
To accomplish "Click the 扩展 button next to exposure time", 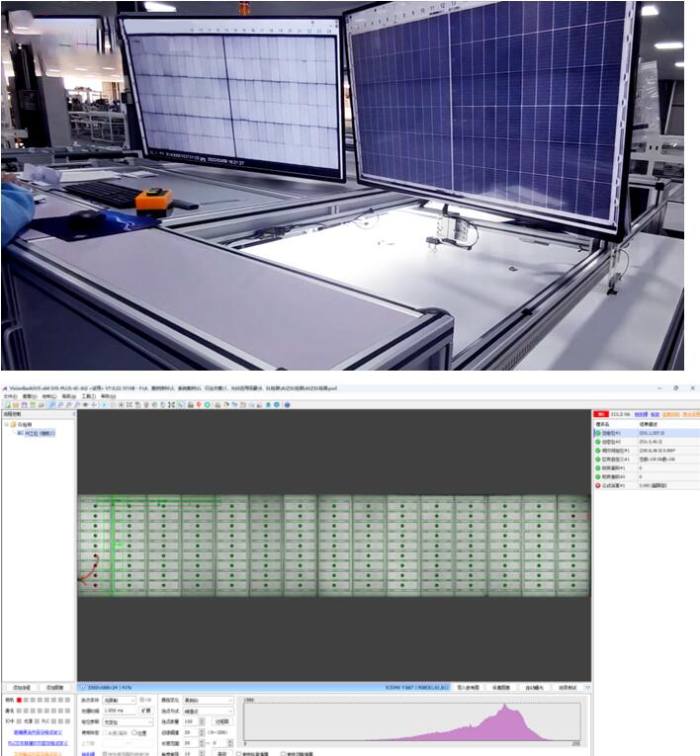I will pos(145,711).
